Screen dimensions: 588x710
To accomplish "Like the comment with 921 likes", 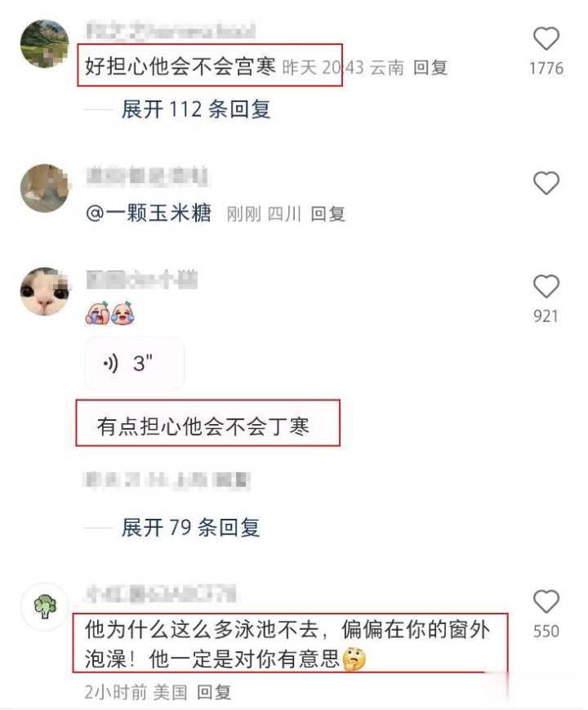I will (x=546, y=286).
